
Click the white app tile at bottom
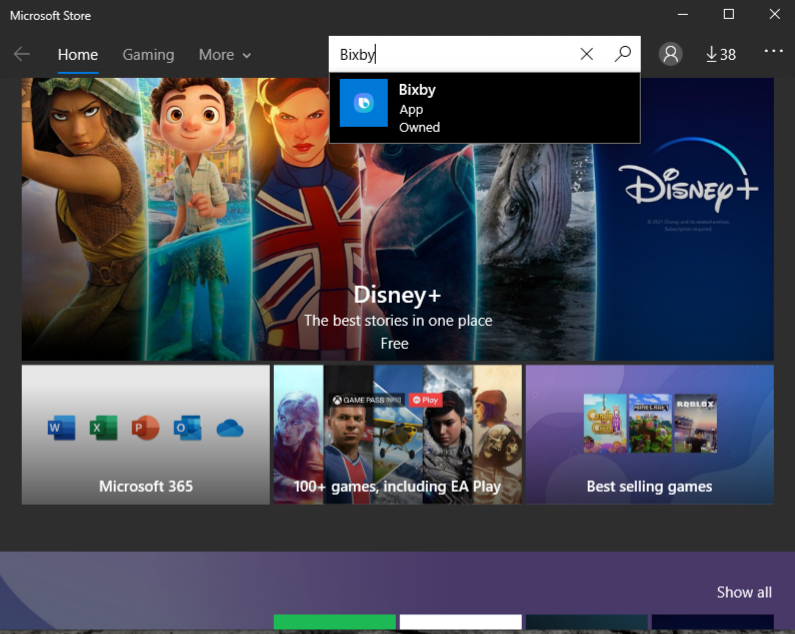click(x=460, y=622)
